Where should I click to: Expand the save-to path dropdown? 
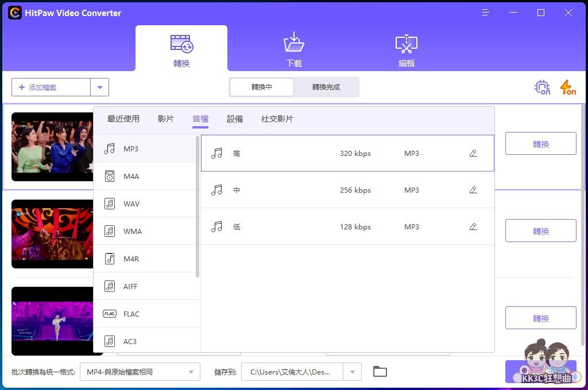(351, 372)
